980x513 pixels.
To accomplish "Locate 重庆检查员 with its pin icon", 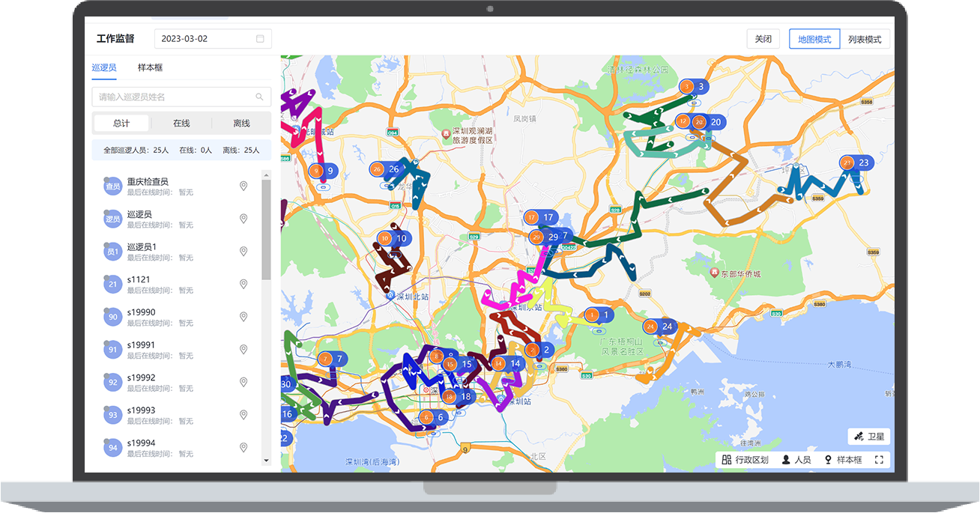I will point(244,186).
